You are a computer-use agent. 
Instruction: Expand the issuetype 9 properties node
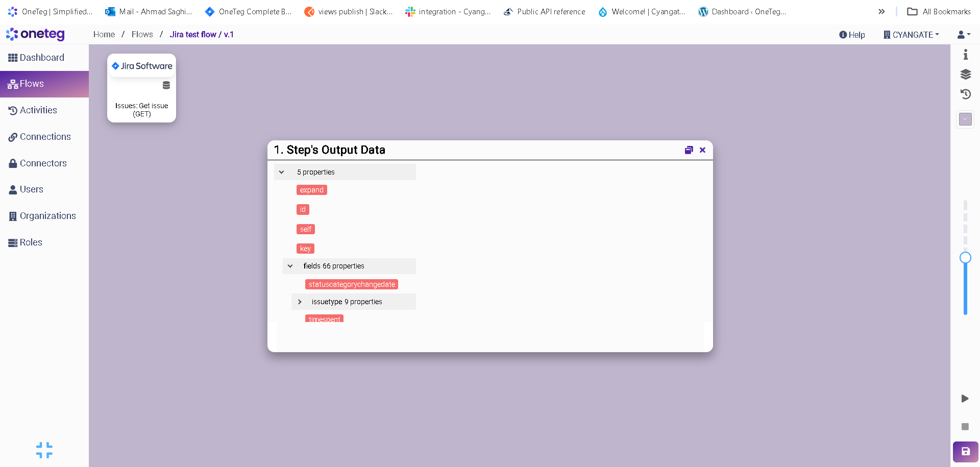(x=300, y=302)
